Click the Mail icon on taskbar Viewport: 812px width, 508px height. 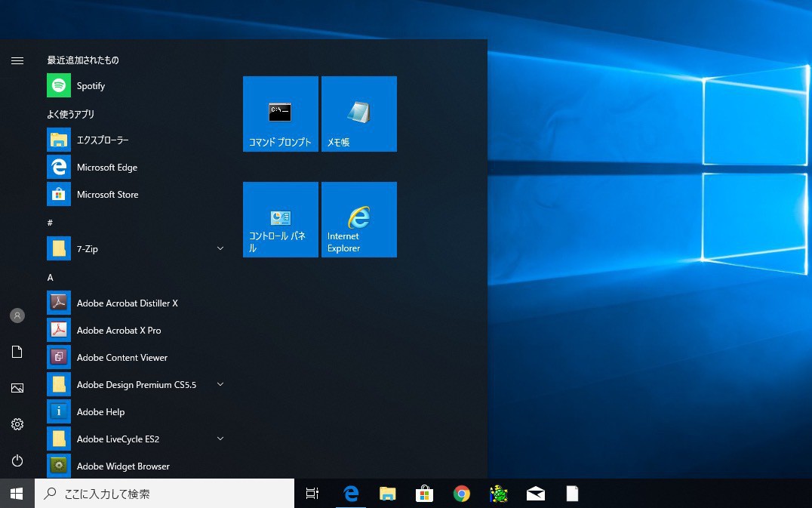[536, 494]
